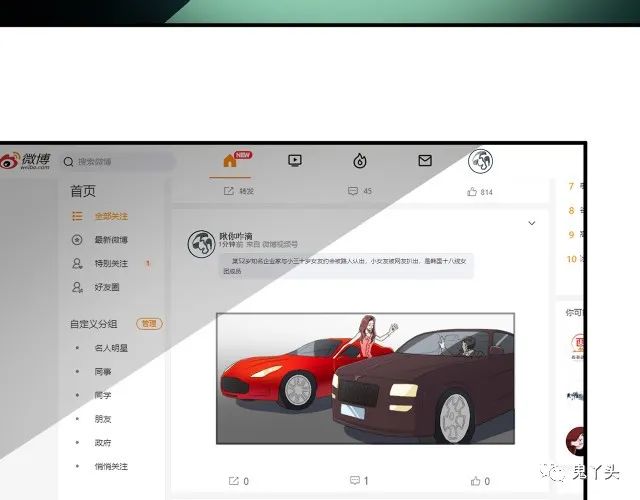Open comments showing 1
The image size is (640, 500).
click(x=359, y=481)
